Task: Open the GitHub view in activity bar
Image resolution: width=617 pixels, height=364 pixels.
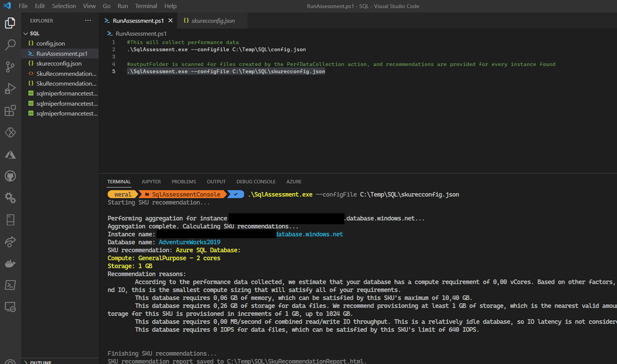Action: point(10,176)
